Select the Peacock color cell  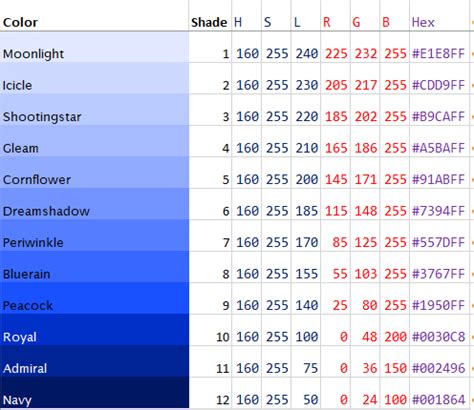(94, 298)
